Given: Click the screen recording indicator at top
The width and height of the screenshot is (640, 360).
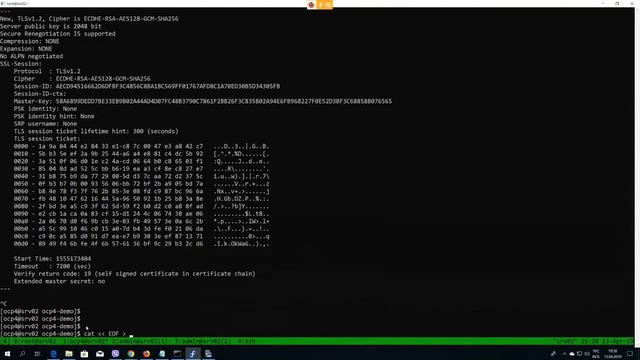Looking at the screenshot, I should tap(320, 4).
